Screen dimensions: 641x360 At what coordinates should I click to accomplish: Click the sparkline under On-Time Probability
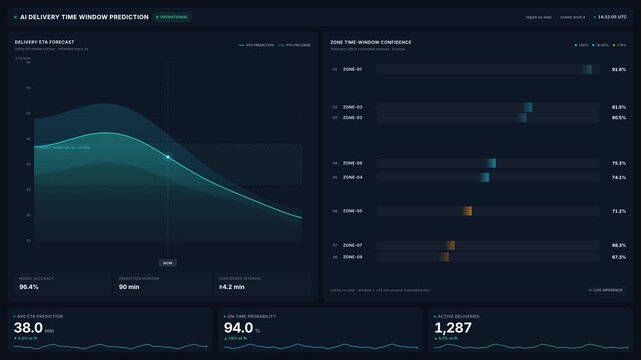pyautogui.click(x=320, y=347)
